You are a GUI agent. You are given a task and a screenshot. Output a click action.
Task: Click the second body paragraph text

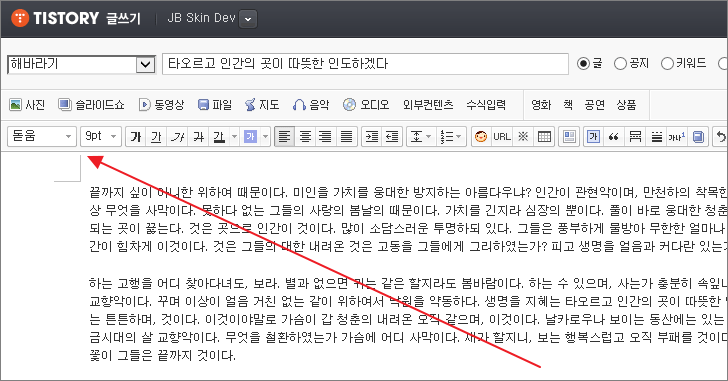coord(408,319)
